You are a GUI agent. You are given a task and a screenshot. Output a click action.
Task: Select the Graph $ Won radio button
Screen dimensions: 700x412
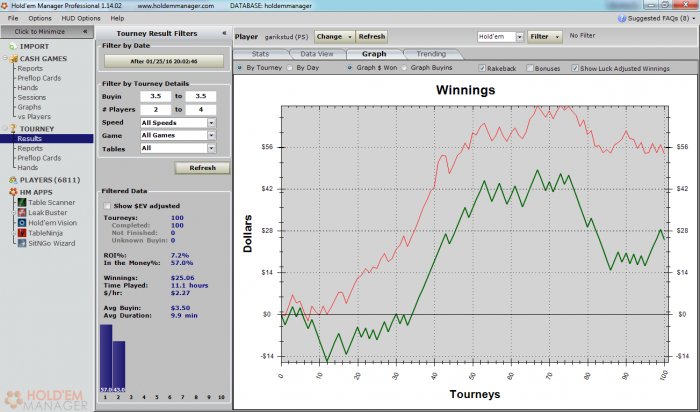(x=350, y=68)
